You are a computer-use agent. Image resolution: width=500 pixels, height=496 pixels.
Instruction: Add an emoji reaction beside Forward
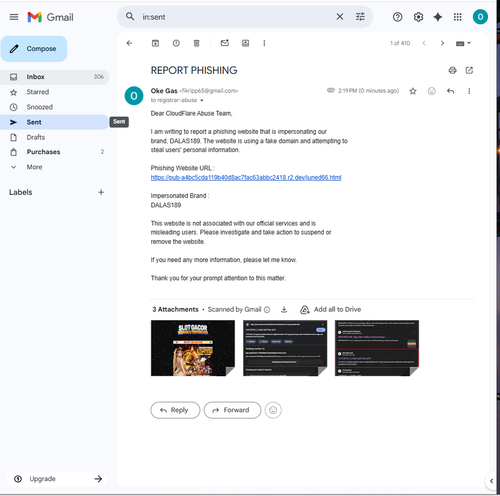pos(273,410)
